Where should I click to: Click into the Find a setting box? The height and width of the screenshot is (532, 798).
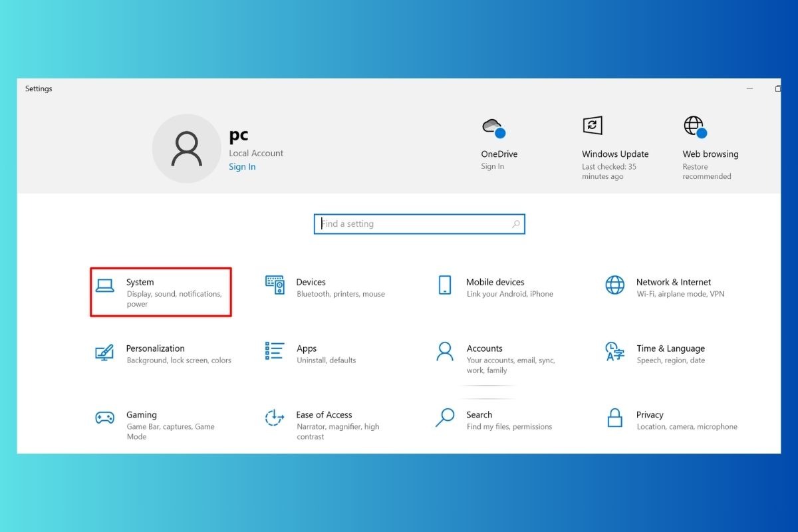click(420, 224)
